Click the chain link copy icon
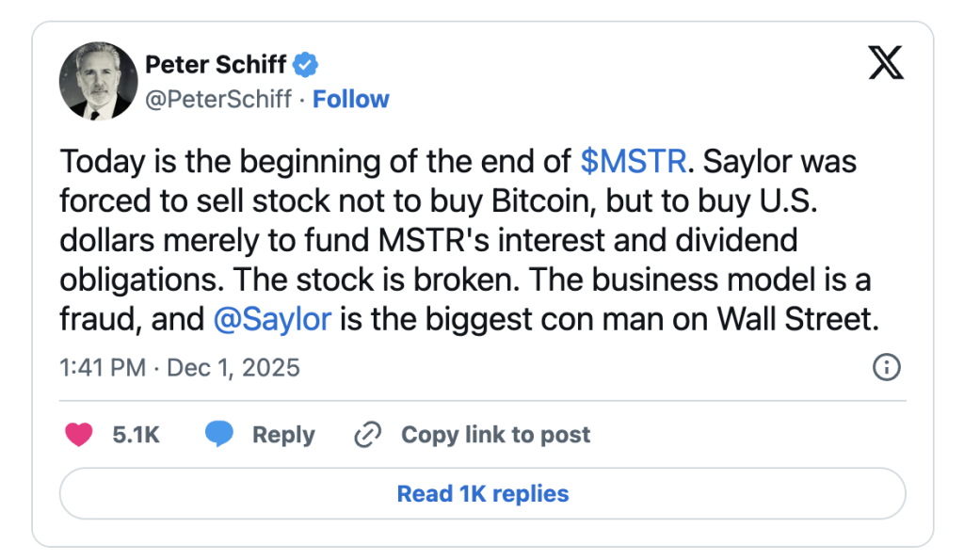This screenshot has height=560, width=964. [366, 434]
